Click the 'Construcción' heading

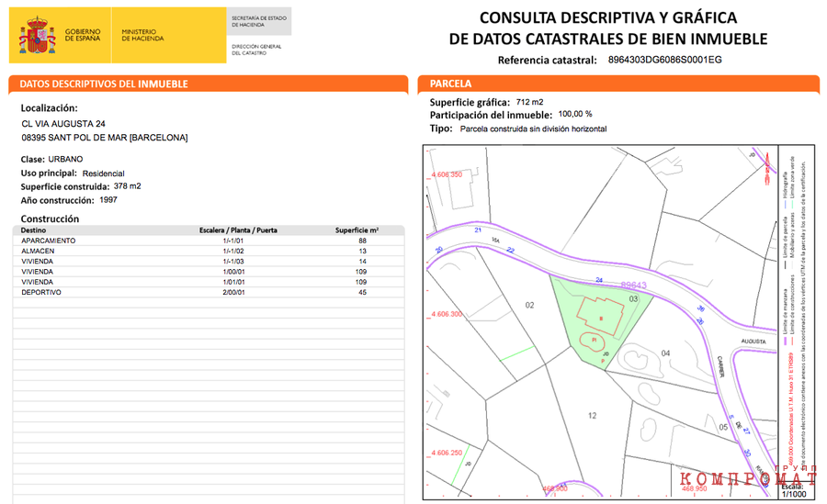50,218
